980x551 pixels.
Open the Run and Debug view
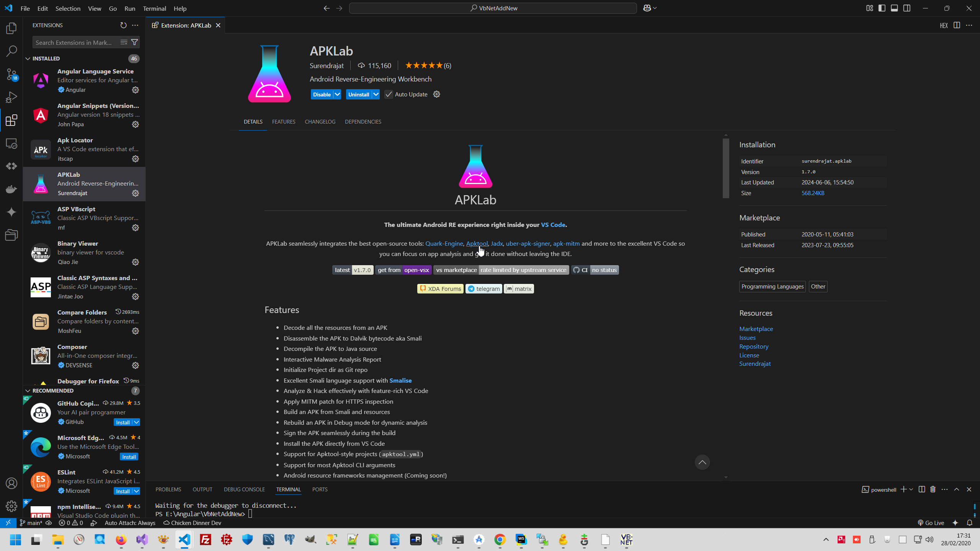(11, 97)
